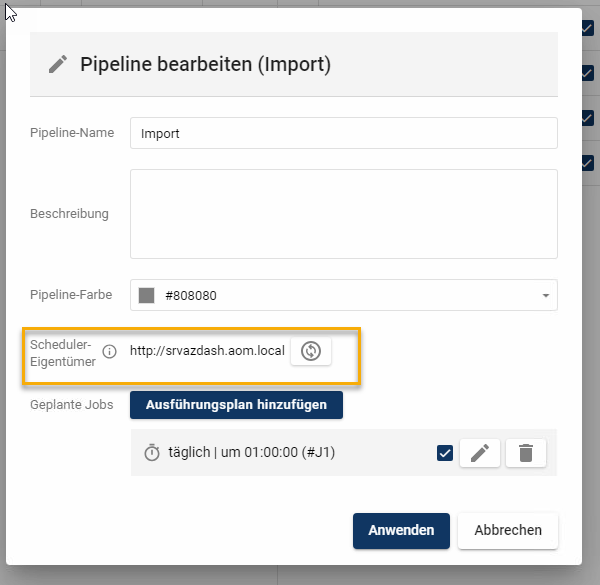This screenshot has height=585, width=600.
Task: Open the color selector showing #808080
Action: pos(343,296)
